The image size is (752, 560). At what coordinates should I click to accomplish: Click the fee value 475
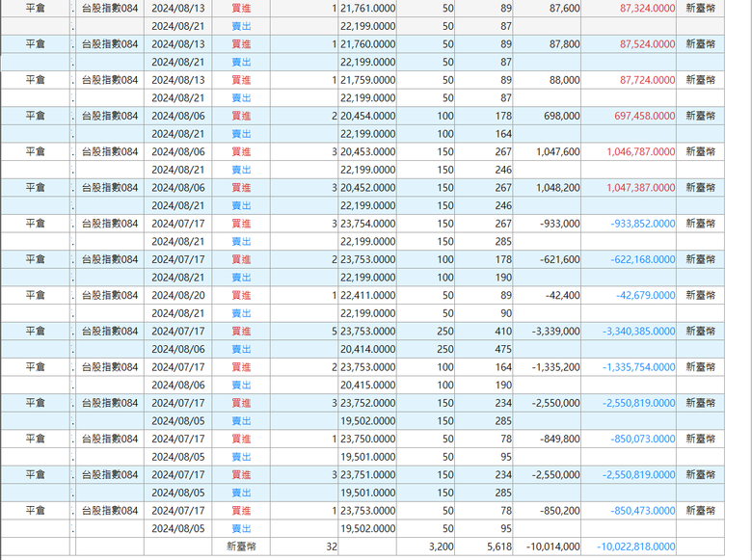[503, 350]
